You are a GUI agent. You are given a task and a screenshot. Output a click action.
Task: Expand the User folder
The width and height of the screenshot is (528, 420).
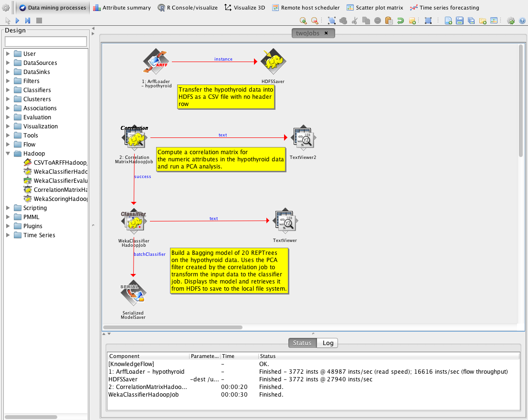[x=8, y=54]
